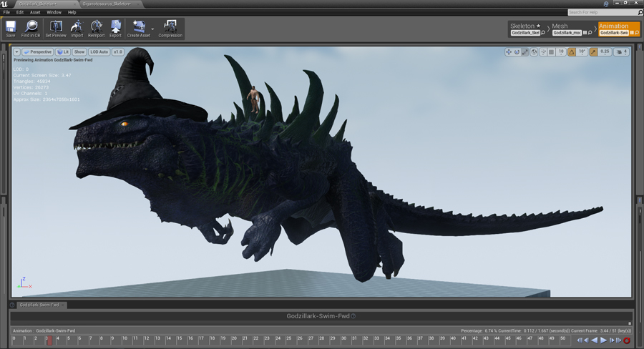Close the Giganotosaurus_Skeleton tab
Screen dimensions: 644x349
tap(138, 4)
